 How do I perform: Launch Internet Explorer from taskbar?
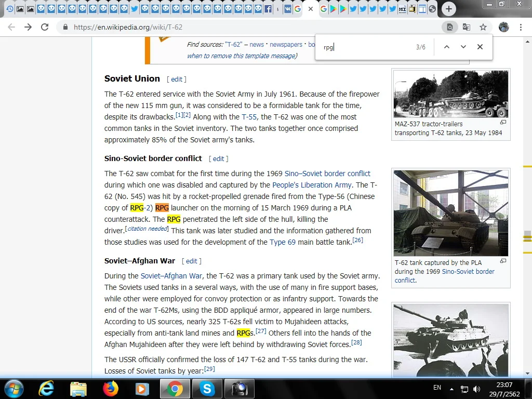tap(46, 389)
